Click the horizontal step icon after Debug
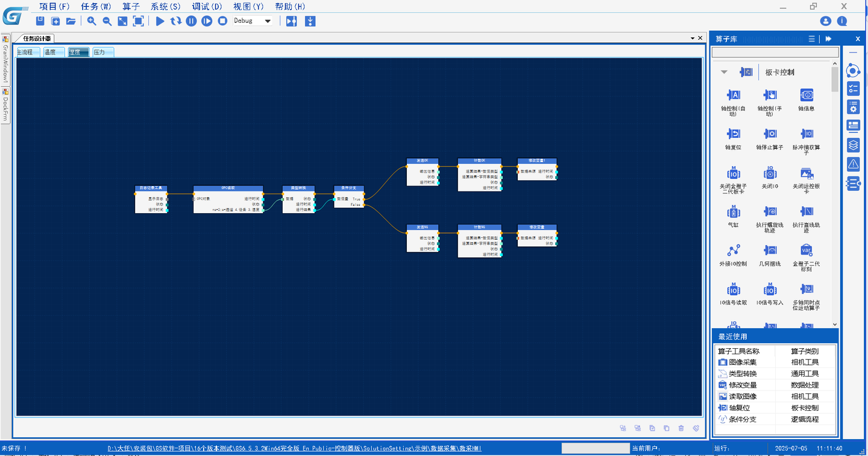 click(292, 21)
